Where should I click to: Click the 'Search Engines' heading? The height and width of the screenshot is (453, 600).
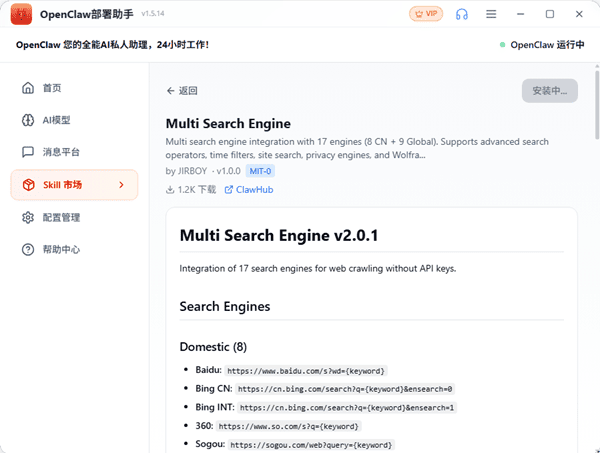[225, 306]
